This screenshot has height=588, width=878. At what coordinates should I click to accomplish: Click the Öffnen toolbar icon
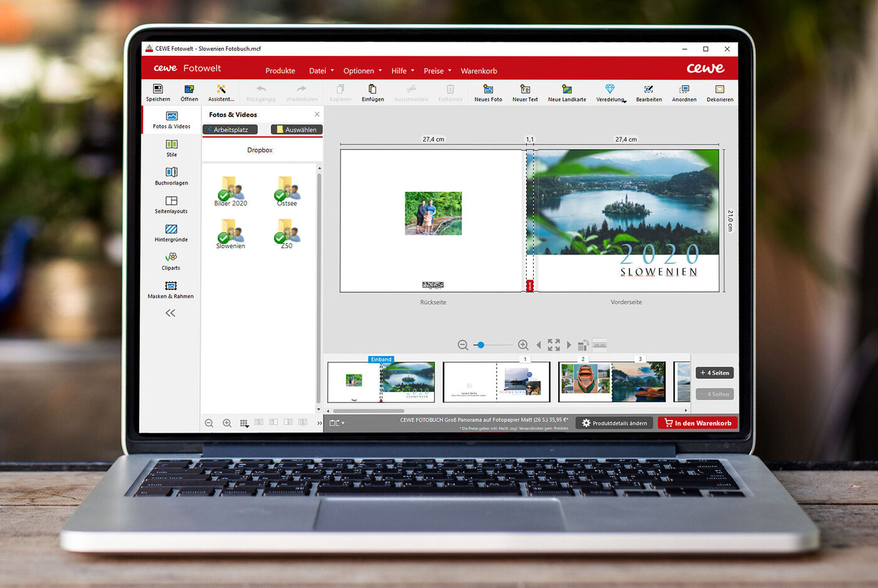pos(189,93)
